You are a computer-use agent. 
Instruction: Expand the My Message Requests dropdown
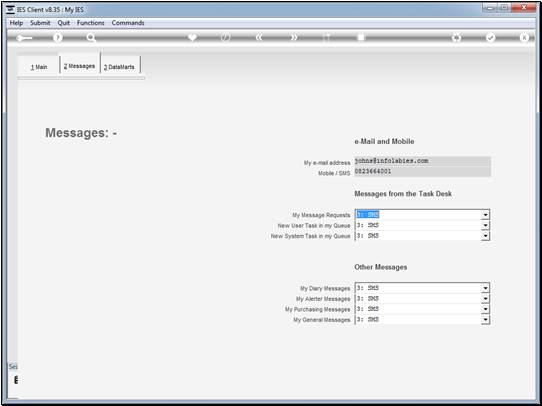486,215
